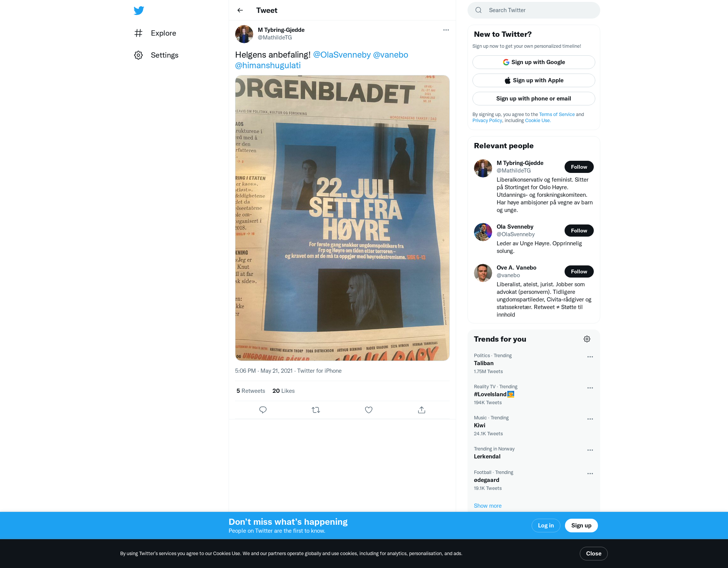
Task: Follow Ola Svenneby
Action: click(579, 231)
